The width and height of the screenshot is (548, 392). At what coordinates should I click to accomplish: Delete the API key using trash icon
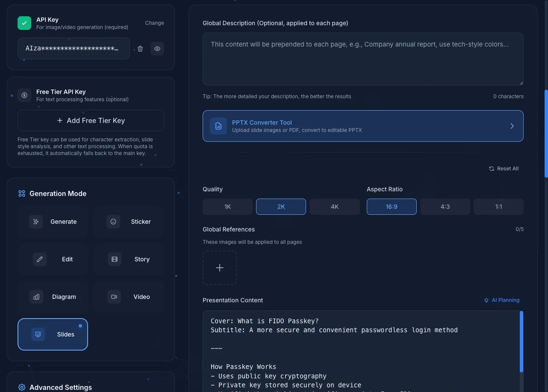point(140,48)
